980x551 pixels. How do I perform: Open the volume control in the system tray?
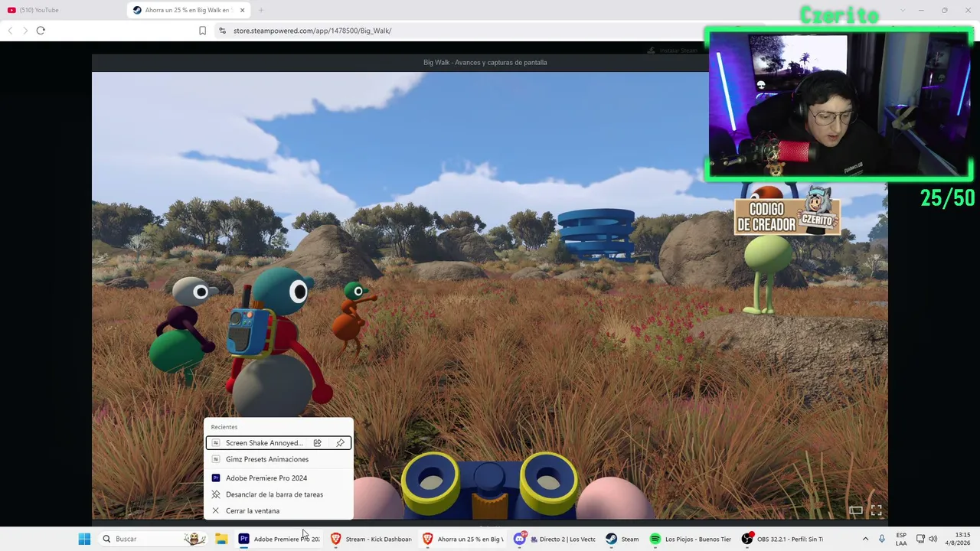[933, 539]
